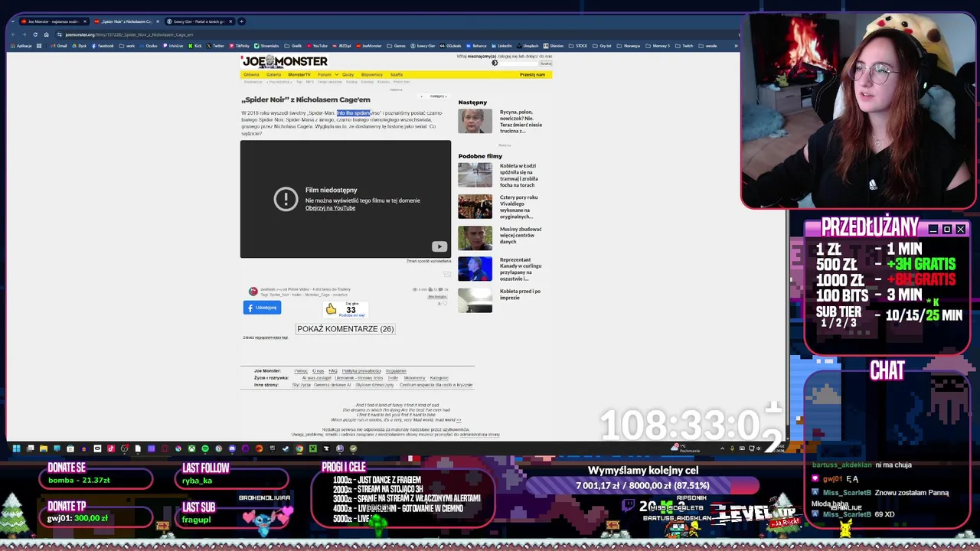
Task: Open the weather widget in system tray
Action: 685,448
